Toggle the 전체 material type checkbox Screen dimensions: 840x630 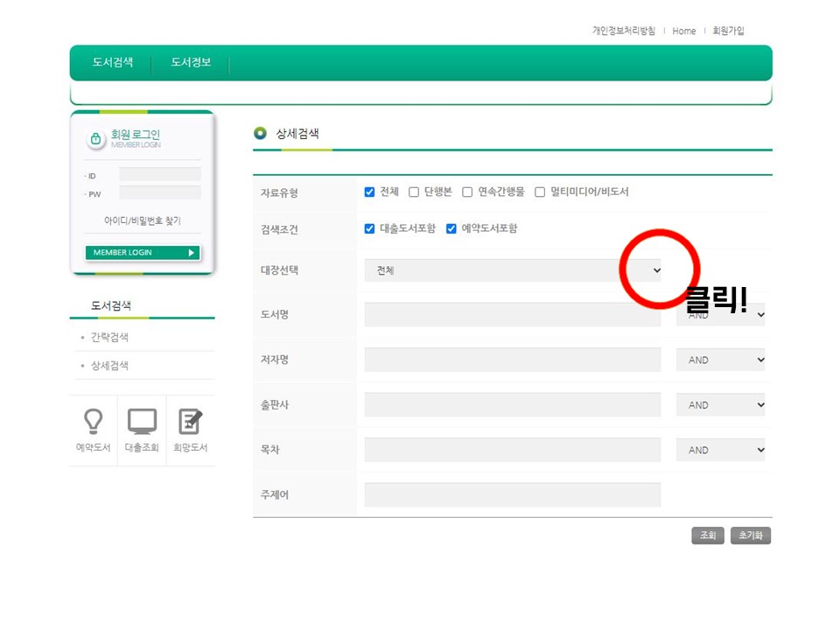click(369, 192)
